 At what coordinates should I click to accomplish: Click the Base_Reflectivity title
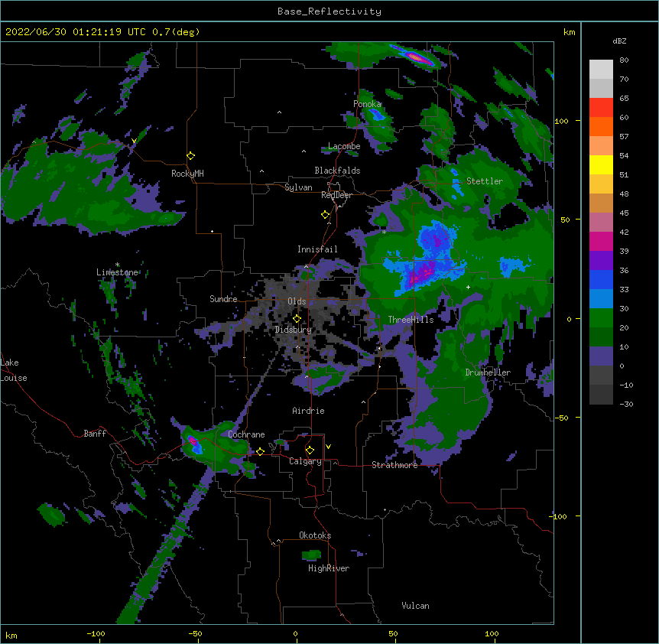tap(329, 11)
